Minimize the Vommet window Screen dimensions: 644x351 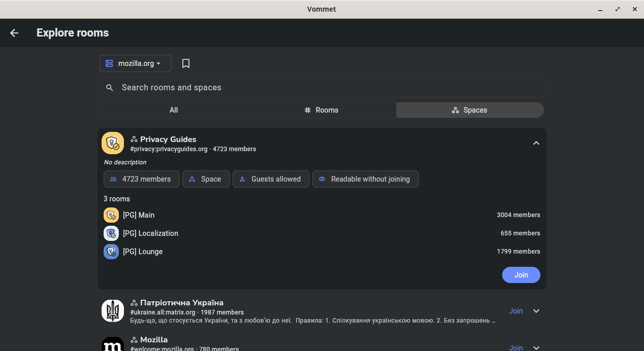click(600, 9)
